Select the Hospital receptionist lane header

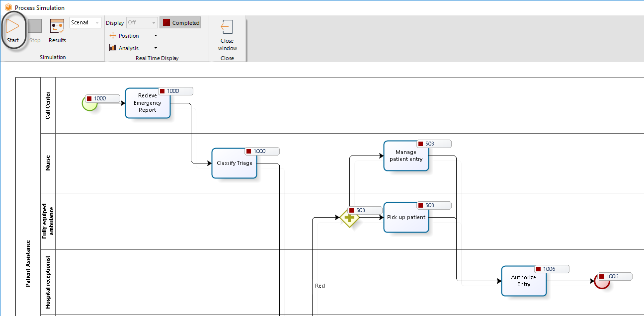point(48,282)
